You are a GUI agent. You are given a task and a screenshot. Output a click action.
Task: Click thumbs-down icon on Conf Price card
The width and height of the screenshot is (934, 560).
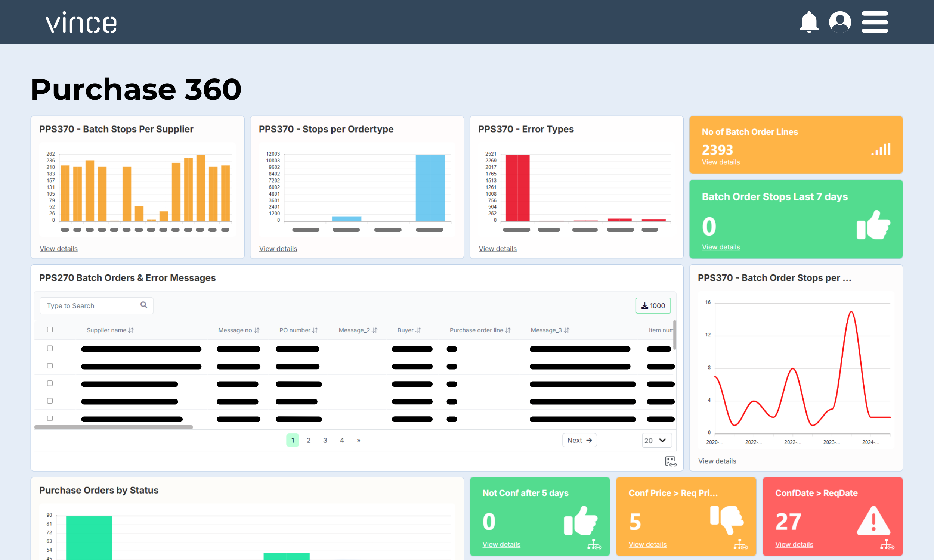click(x=727, y=520)
